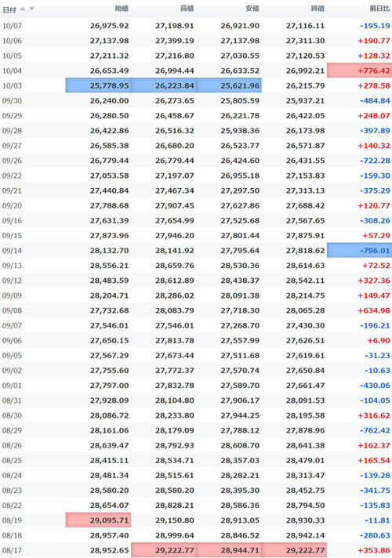Image resolution: width=392 pixels, height=558 pixels.
Task: Select the date cell 09/09
Action: click(12, 295)
